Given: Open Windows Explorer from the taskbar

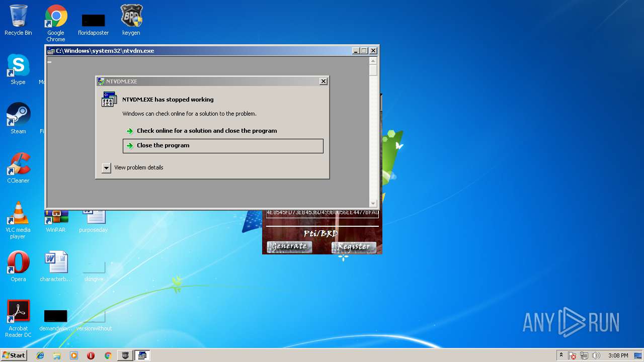Looking at the screenshot, I should click(57, 355).
